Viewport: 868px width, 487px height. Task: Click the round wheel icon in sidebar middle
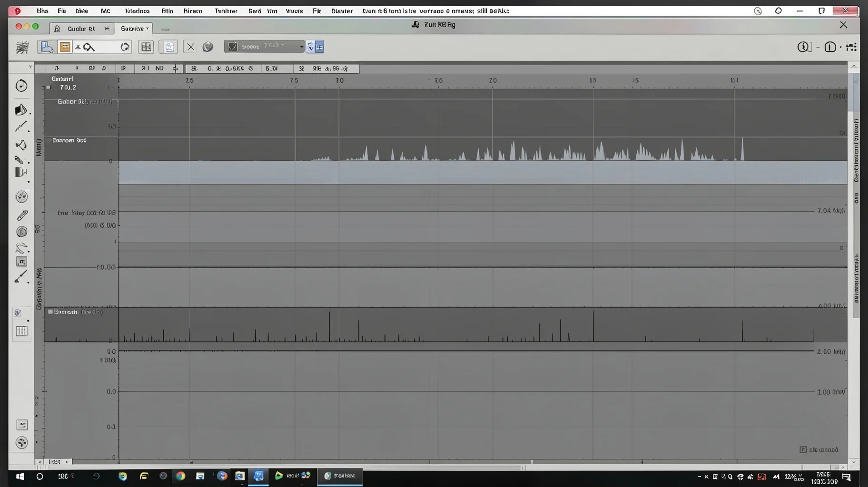(x=21, y=196)
